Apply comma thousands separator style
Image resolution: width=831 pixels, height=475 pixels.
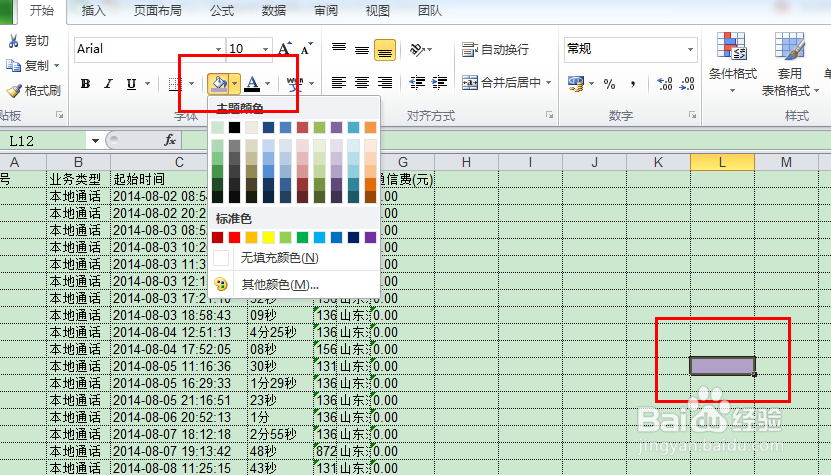[633, 84]
